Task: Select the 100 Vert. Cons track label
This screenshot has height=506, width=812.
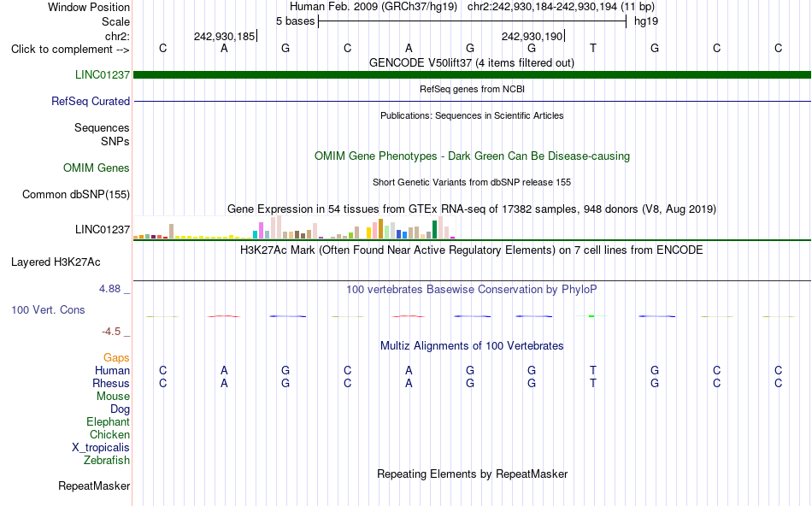Action: (x=48, y=309)
